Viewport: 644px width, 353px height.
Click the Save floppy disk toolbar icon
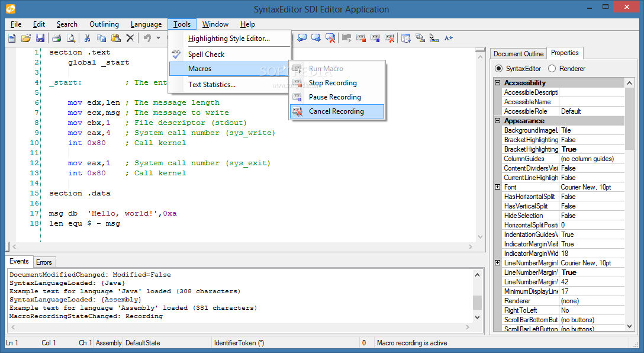pos(40,38)
